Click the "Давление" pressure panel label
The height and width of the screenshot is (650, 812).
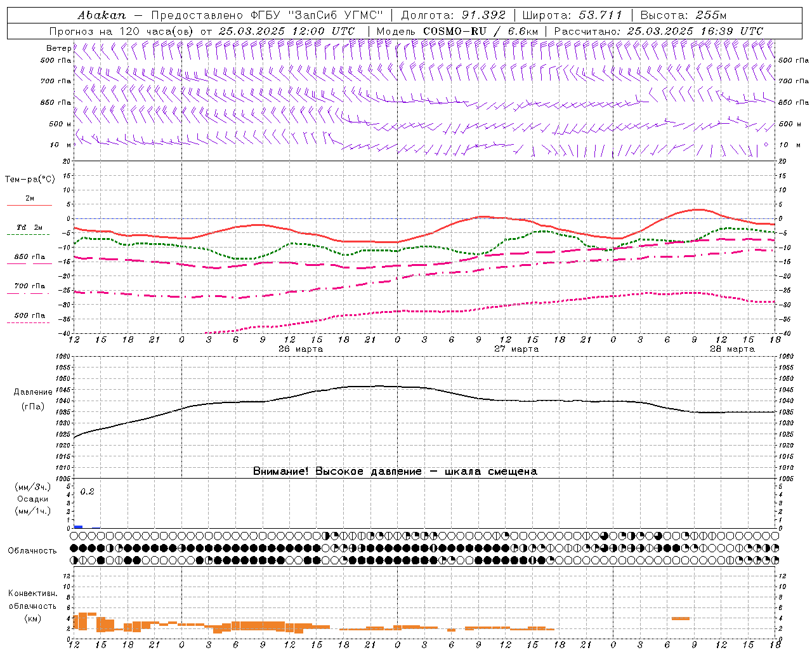[33, 392]
